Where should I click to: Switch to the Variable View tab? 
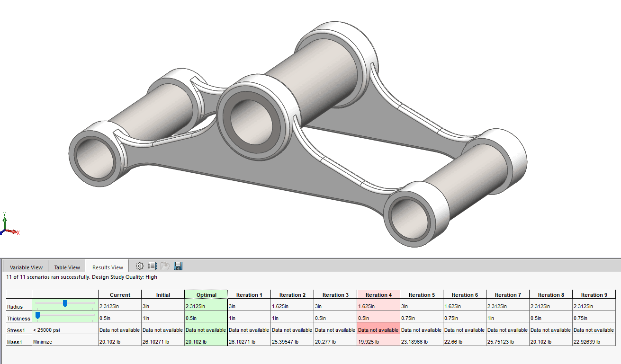click(27, 267)
